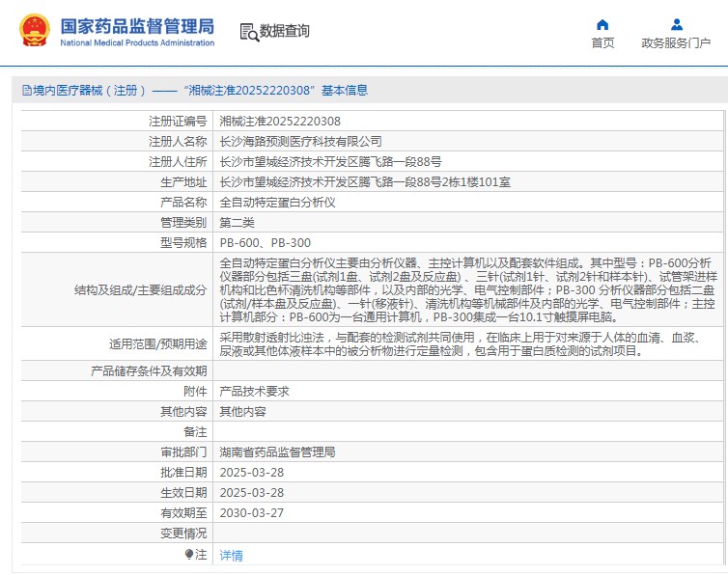This screenshot has height=575, width=728.
Task: Click expiry date 2030-03-27
Action: (x=252, y=513)
